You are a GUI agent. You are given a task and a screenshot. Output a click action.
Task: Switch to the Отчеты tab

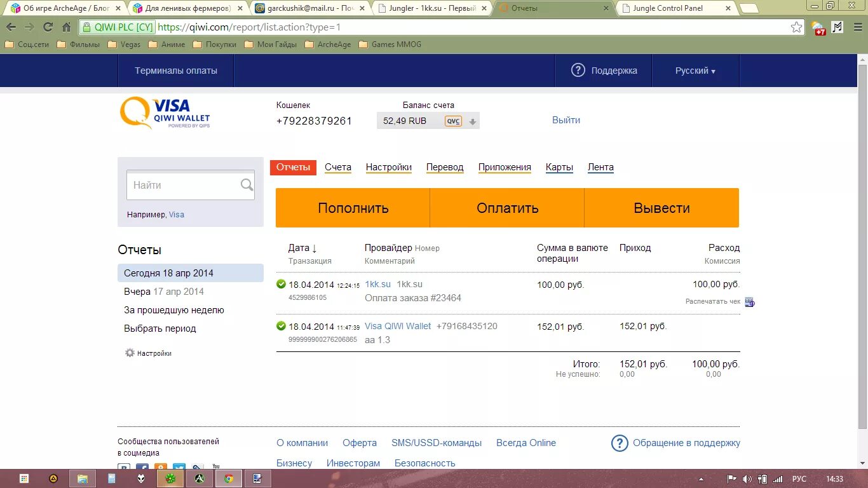tap(293, 167)
